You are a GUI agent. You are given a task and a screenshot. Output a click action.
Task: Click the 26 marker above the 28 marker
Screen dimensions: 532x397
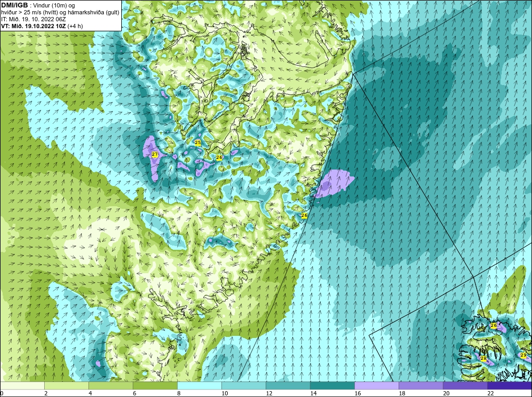pos(494,325)
